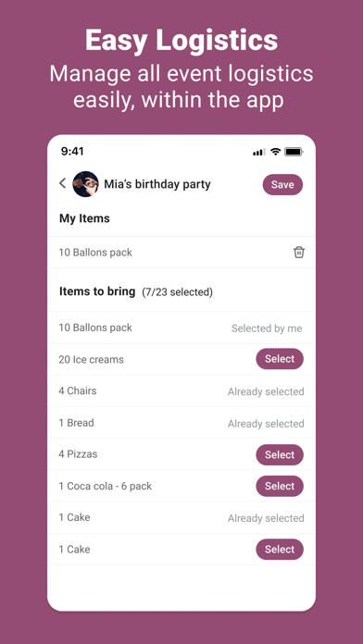The width and height of the screenshot is (363, 644).
Task: Tap Already selected beside 4 Chairs
Action: click(x=266, y=391)
